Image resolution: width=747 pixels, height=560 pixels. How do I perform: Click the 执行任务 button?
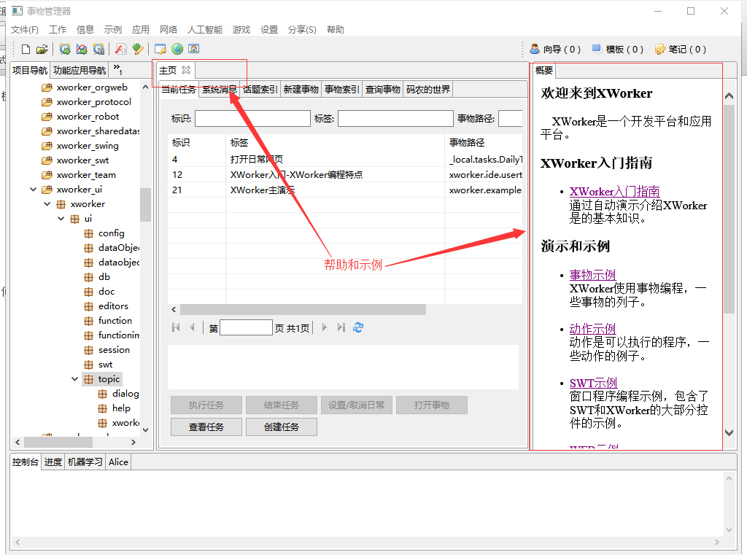click(x=206, y=405)
